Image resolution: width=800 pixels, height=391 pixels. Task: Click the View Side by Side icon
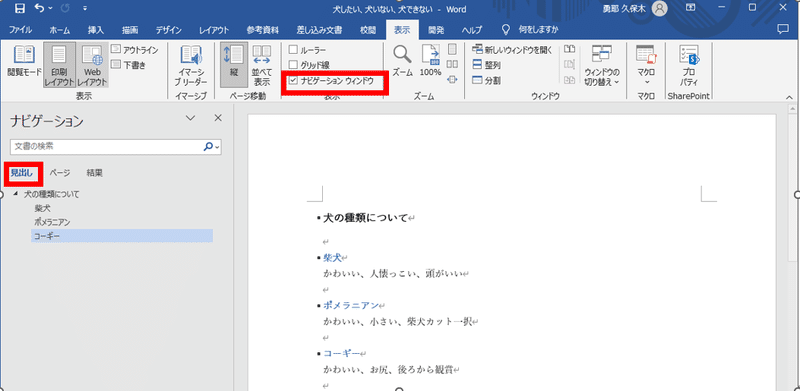pos(569,50)
